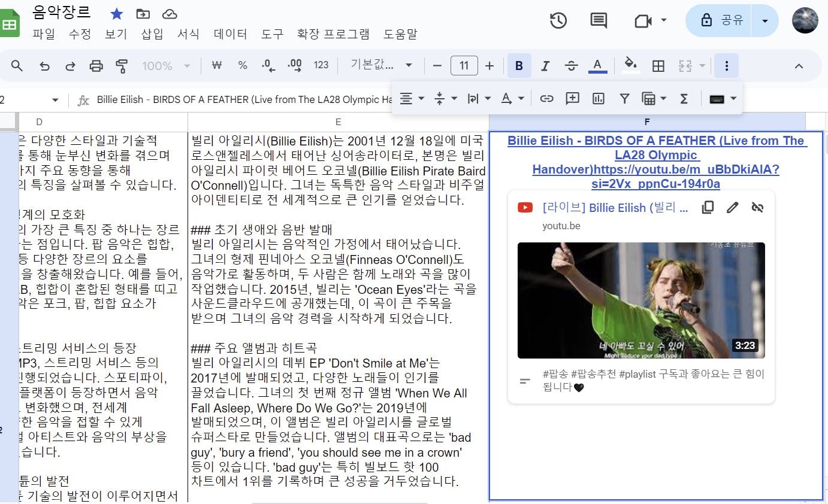Screen dimensions: 828x504
Task: Open the 삽입 menu
Action: pyautogui.click(x=152, y=34)
